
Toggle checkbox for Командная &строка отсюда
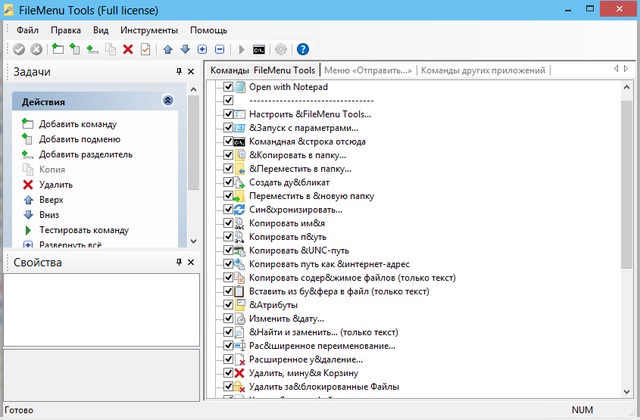pos(228,142)
